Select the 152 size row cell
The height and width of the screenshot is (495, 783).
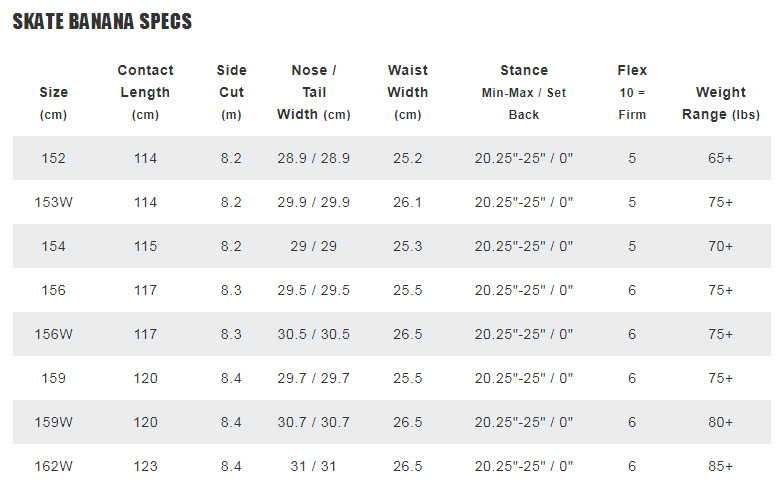pos(53,158)
